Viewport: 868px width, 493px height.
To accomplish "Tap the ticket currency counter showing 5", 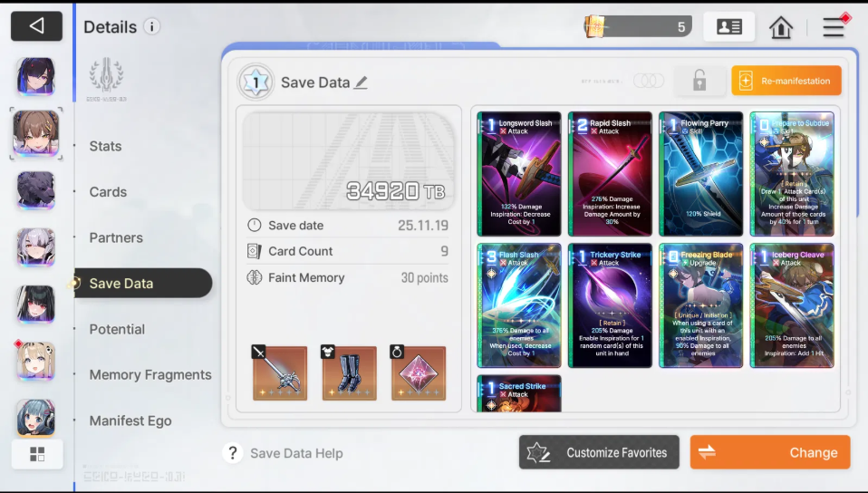I will 638,26.
